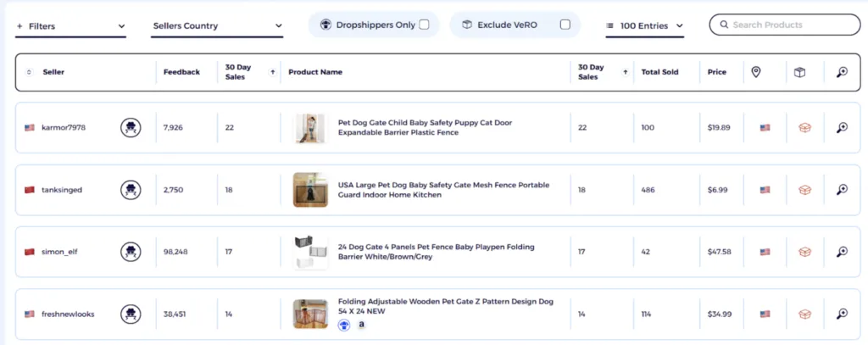
Task: Click the location pin column header icon
Action: (755, 72)
